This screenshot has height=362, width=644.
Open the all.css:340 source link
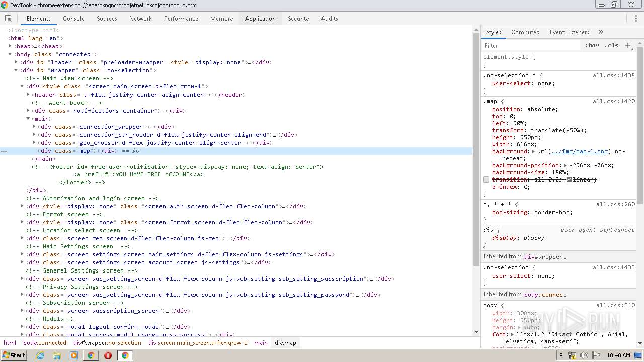(x=615, y=305)
